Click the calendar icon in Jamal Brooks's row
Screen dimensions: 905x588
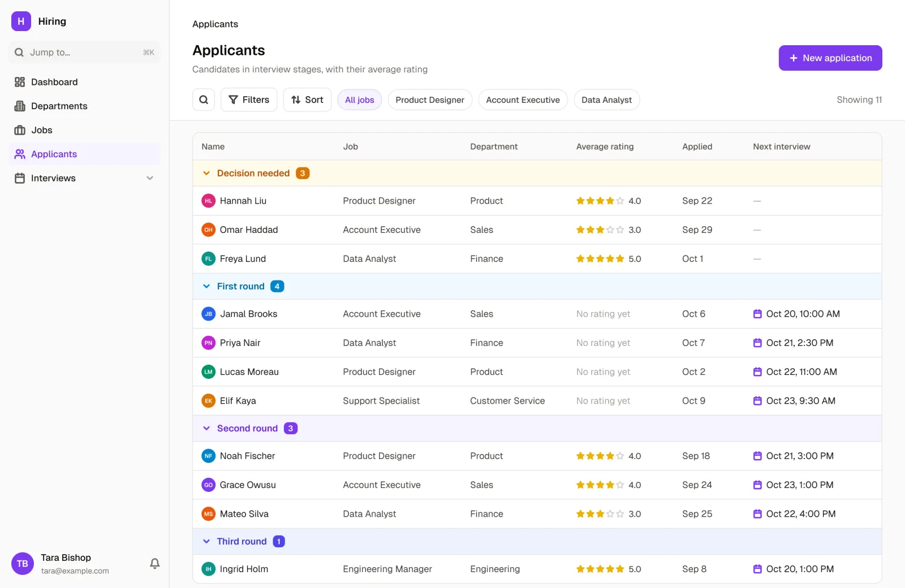pyautogui.click(x=757, y=314)
